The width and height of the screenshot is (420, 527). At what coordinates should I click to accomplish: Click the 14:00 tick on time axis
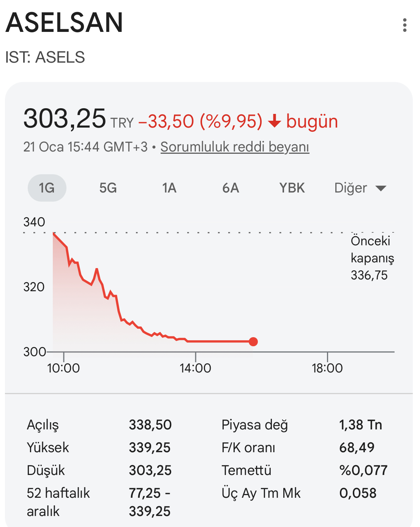click(x=195, y=368)
